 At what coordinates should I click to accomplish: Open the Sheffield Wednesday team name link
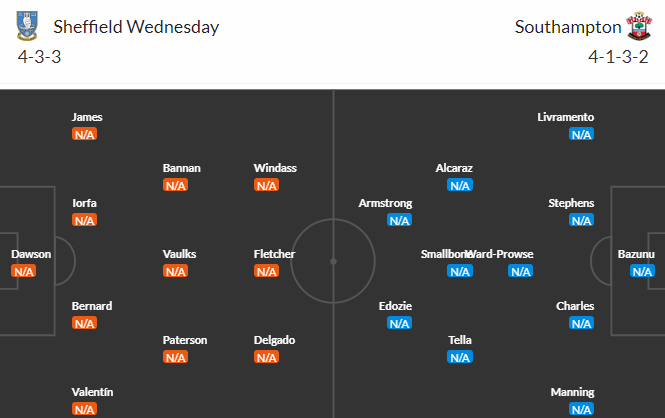point(136,27)
